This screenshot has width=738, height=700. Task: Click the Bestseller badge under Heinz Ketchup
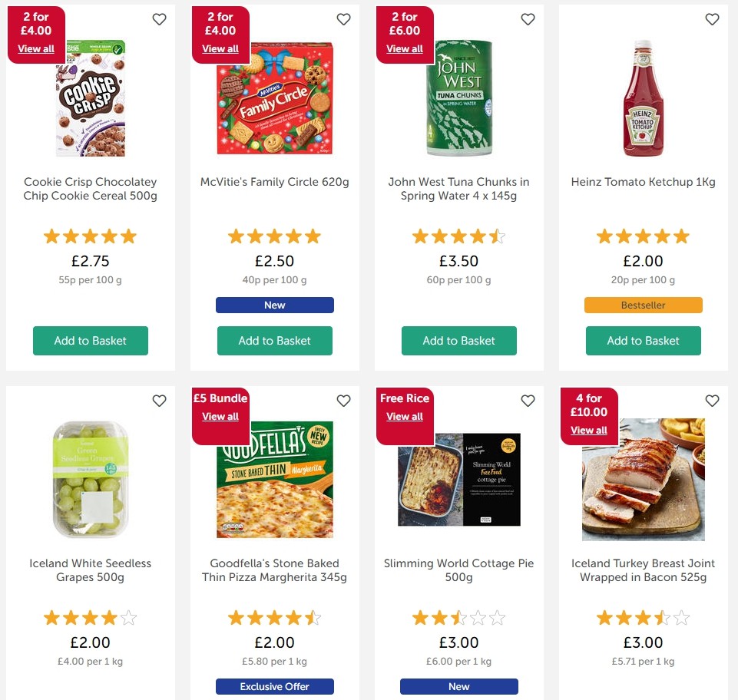coord(643,305)
